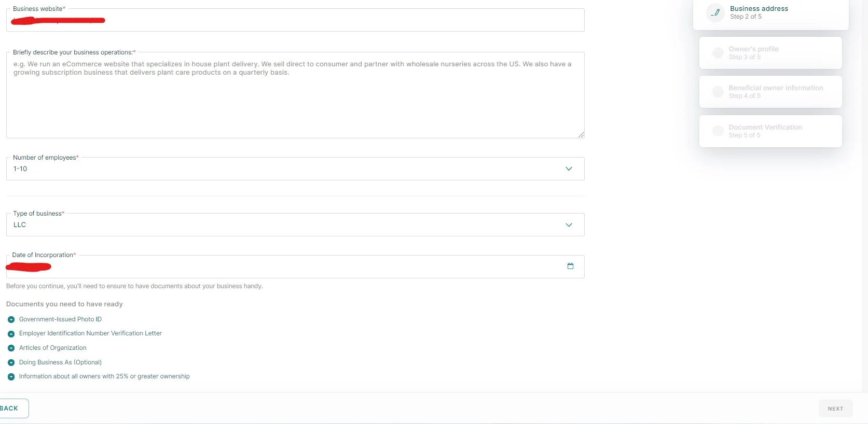Select Beneficial owner information step
The width and height of the screenshot is (868, 424).
coord(775,92)
